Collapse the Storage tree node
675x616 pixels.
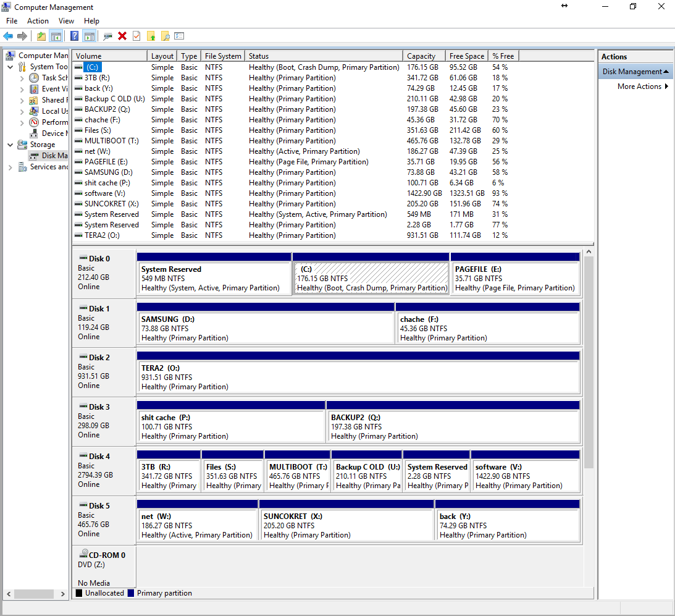pyautogui.click(x=10, y=145)
